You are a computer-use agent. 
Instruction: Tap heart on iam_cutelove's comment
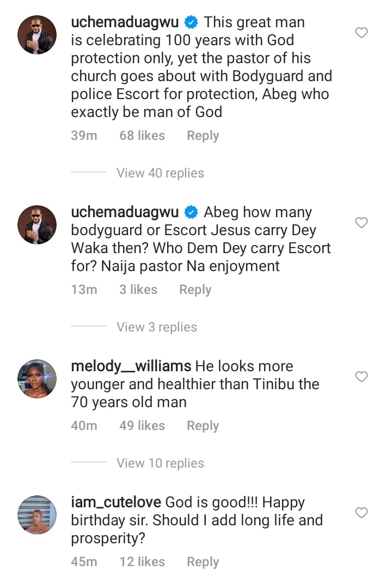click(362, 513)
